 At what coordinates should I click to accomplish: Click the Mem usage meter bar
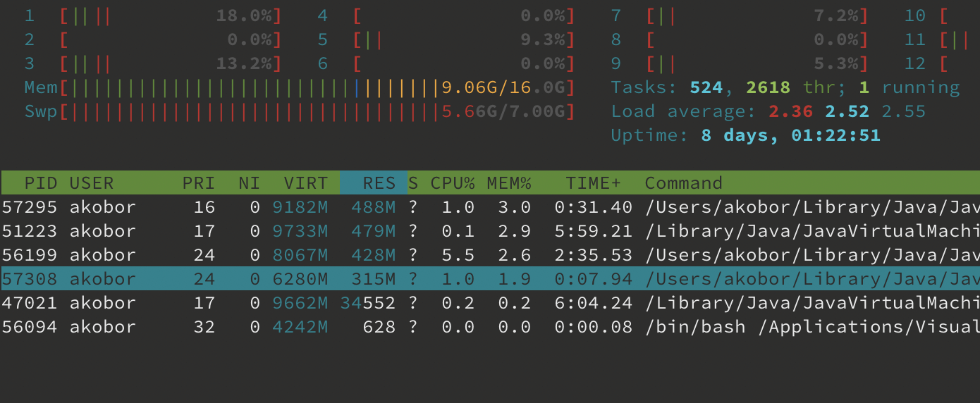(317, 88)
